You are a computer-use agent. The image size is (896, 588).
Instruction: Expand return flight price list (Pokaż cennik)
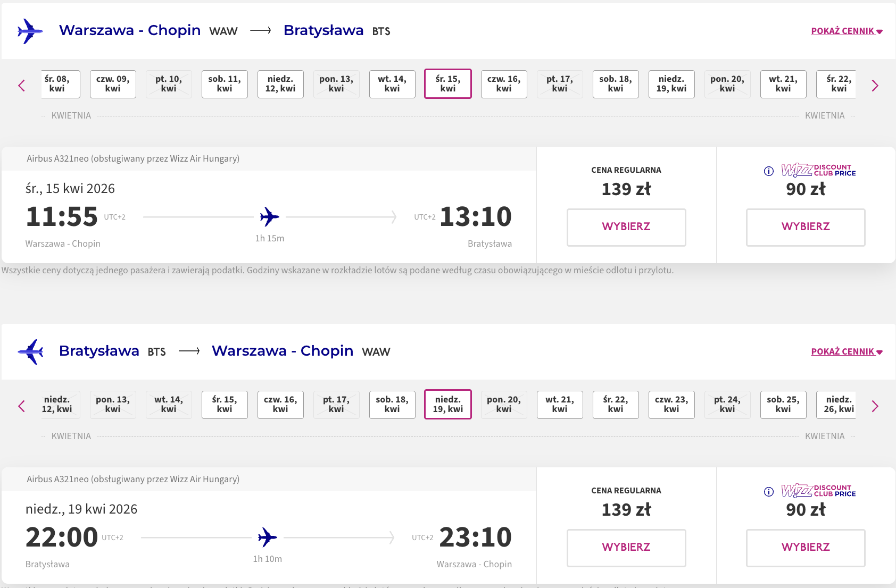pyautogui.click(x=846, y=352)
